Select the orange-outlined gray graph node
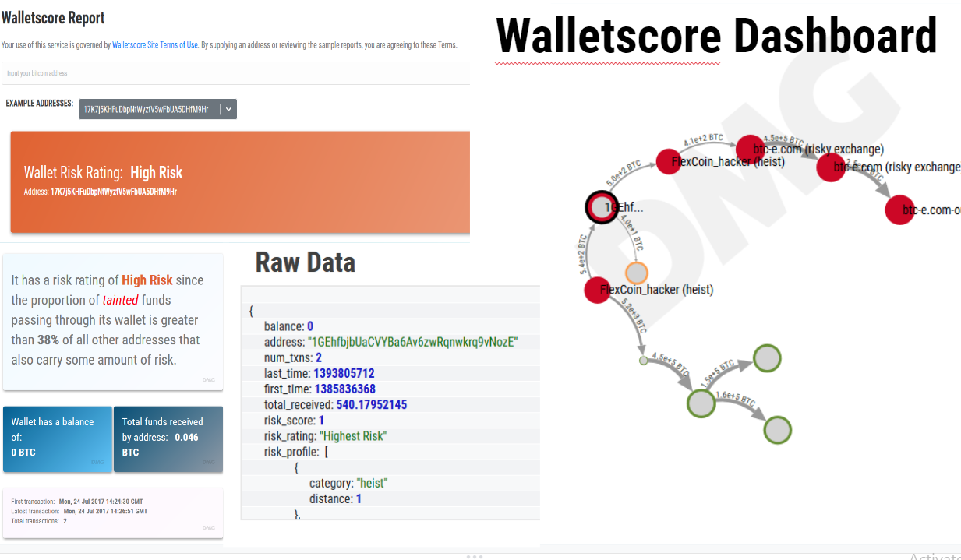Viewport: 961px width, 560px height. pos(637,273)
